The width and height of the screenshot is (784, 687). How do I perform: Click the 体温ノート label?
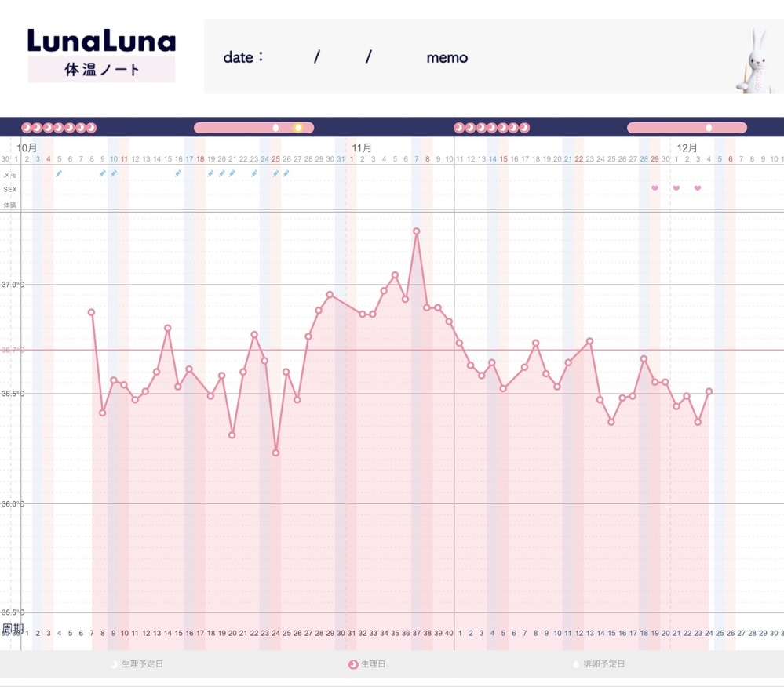101,70
